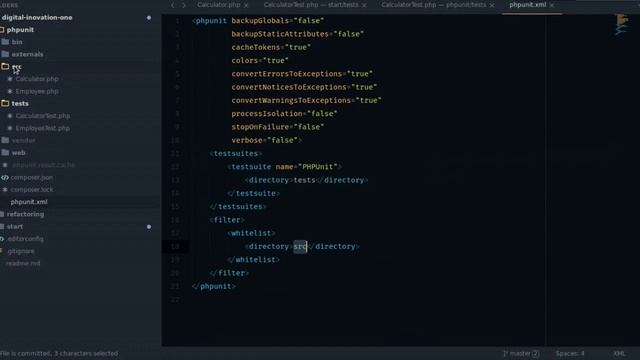This screenshot has width=640, height=360.
Task: Click the open src folder icon
Action: (x=5, y=66)
